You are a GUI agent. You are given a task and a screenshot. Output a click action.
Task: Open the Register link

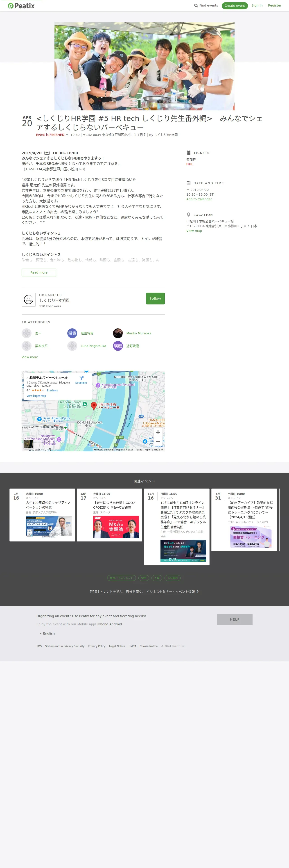(x=275, y=6)
